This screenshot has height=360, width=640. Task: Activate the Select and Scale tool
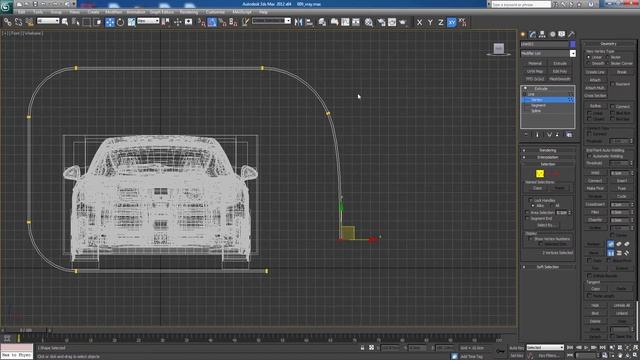pyautogui.click(x=131, y=22)
